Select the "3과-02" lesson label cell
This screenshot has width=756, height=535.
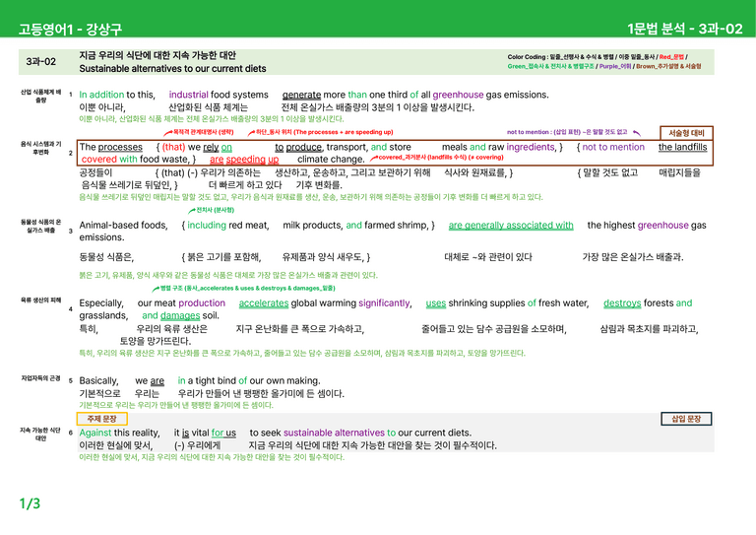click(41, 62)
